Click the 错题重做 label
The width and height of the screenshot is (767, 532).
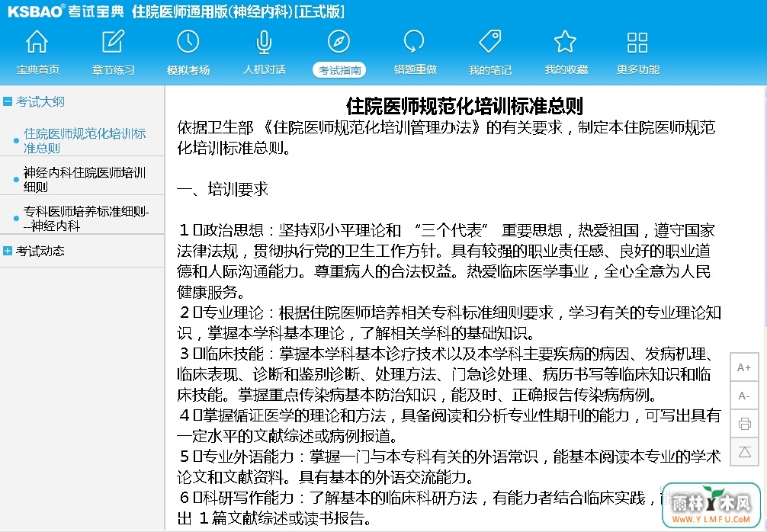click(x=416, y=69)
